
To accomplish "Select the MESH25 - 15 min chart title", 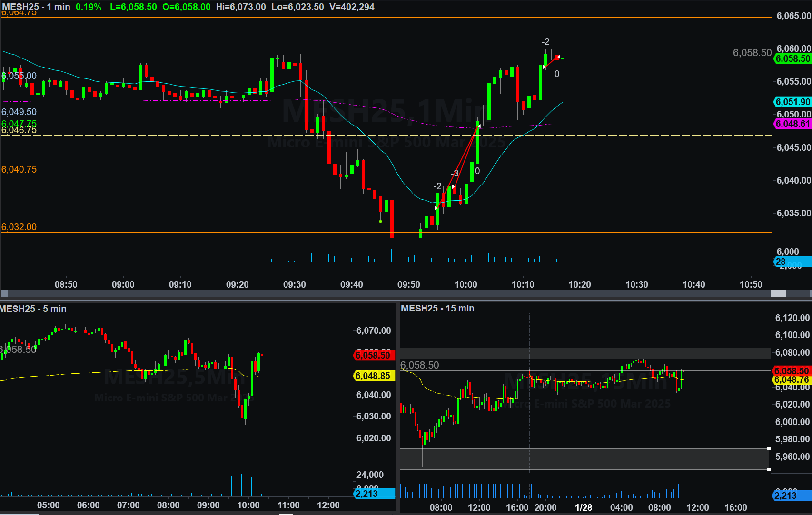I will [x=437, y=308].
